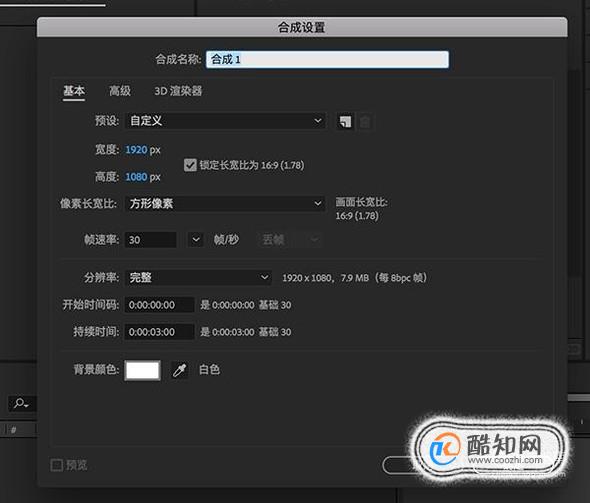Click the 开始时间码 timecode field
The image size is (590, 503).
point(160,305)
